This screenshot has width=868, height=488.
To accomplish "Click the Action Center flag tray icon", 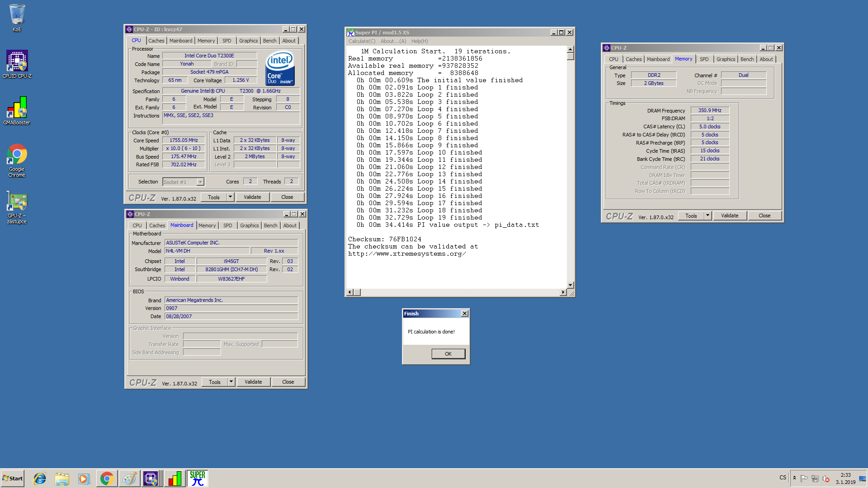I will [x=804, y=479].
